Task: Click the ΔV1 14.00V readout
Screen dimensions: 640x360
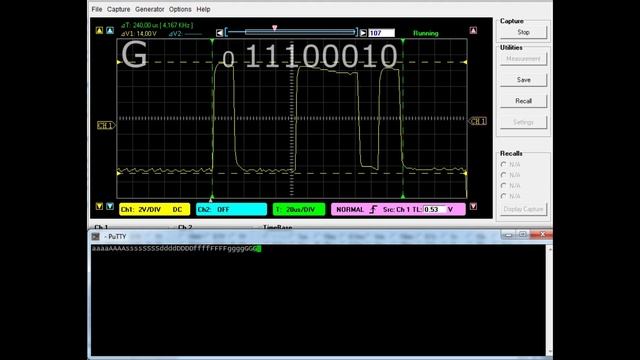Action: tap(139, 33)
